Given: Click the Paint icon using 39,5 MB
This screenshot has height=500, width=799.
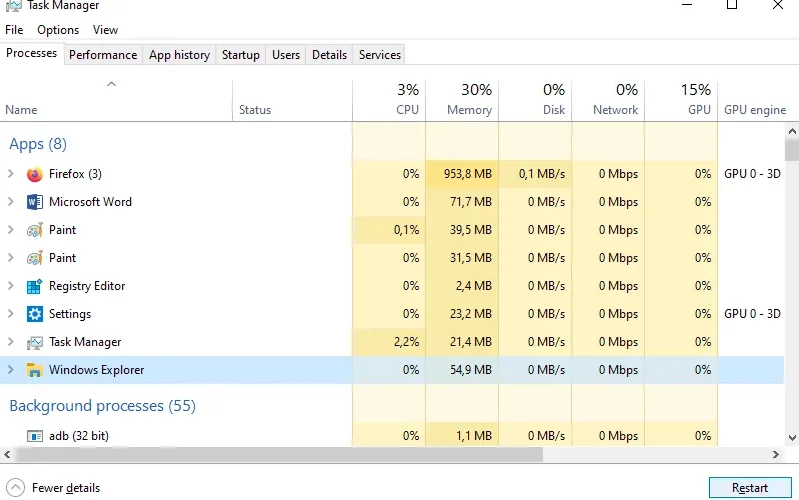Looking at the screenshot, I should click(x=35, y=230).
